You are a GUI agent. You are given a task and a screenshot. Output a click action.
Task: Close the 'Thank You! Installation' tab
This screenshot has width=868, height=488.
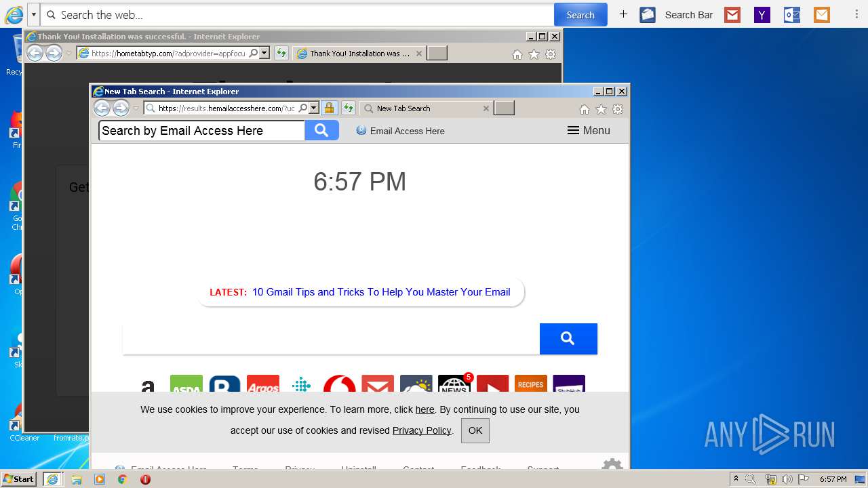(x=418, y=54)
